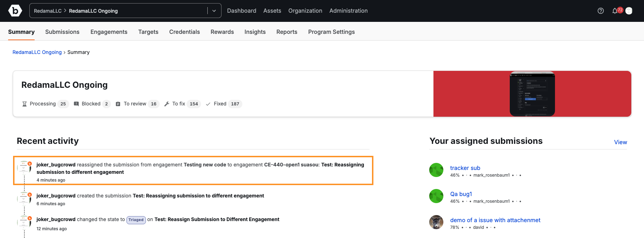This screenshot has height=238, width=644.
Task: Click david under demo issue submission
Action: [x=478, y=227]
